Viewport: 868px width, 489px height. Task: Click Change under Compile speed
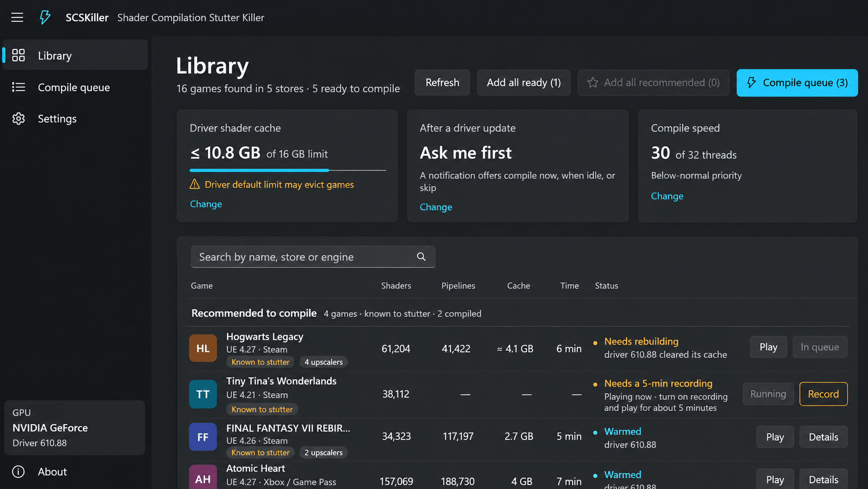[x=667, y=196]
